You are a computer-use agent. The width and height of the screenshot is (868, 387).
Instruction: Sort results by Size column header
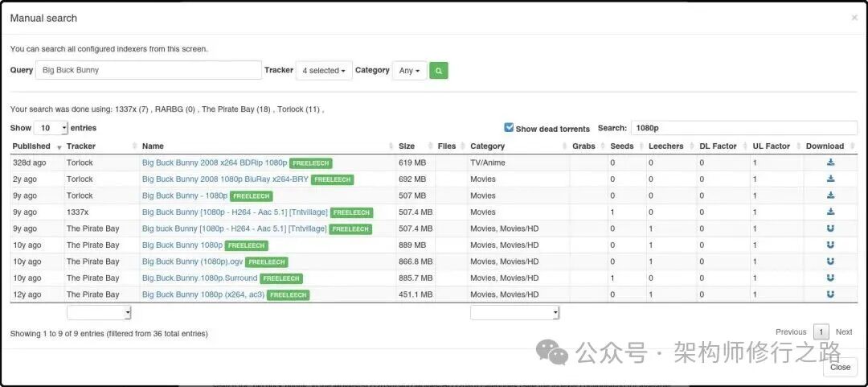coord(407,146)
